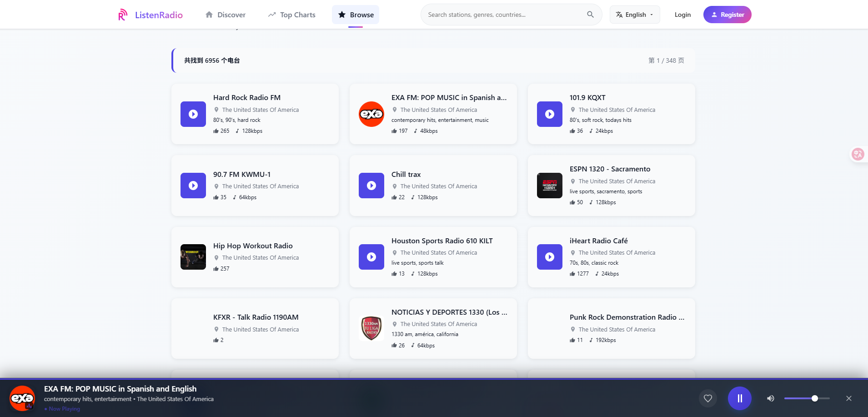The width and height of the screenshot is (868, 417).
Task: Mute the player volume
Action: pos(771,398)
